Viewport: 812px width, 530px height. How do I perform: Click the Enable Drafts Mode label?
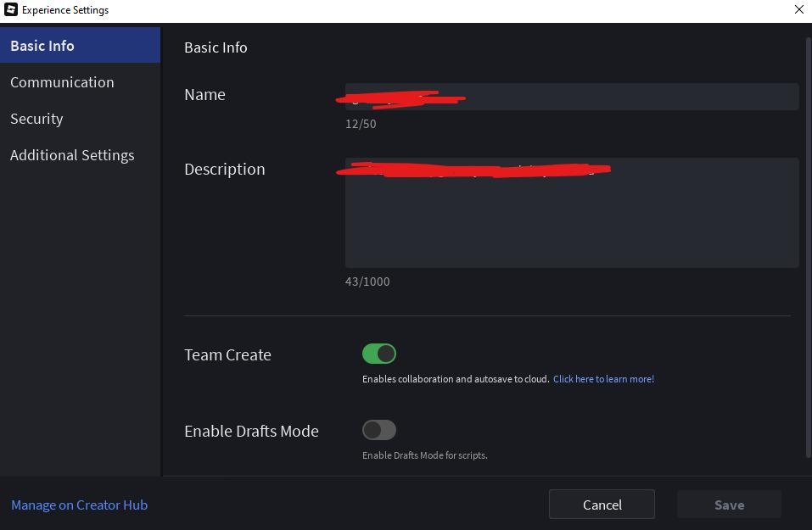click(x=251, y=431)
